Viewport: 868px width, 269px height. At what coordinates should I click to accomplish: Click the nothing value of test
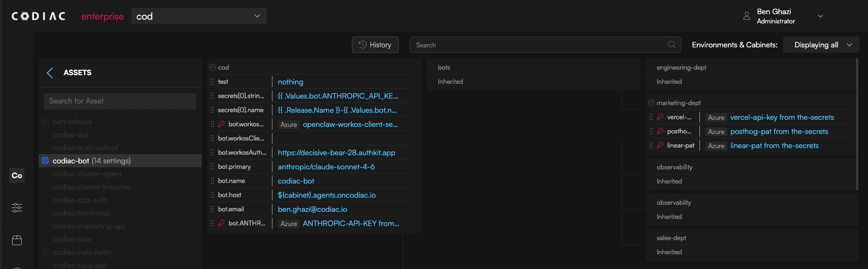[290, 82]
